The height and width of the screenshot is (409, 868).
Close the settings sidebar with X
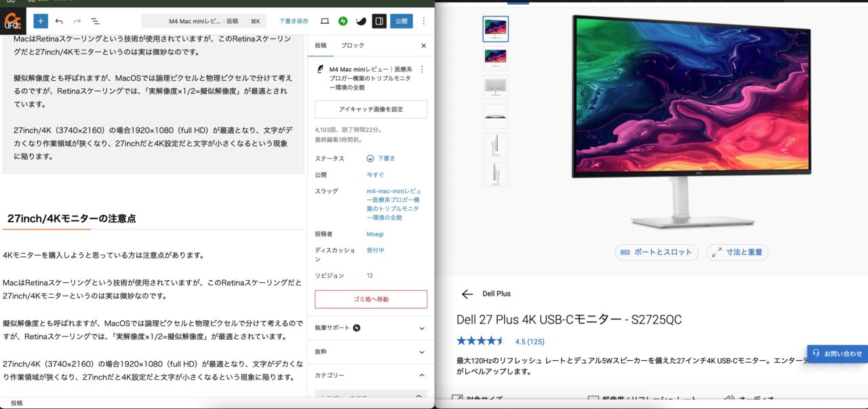click(424, 45)
